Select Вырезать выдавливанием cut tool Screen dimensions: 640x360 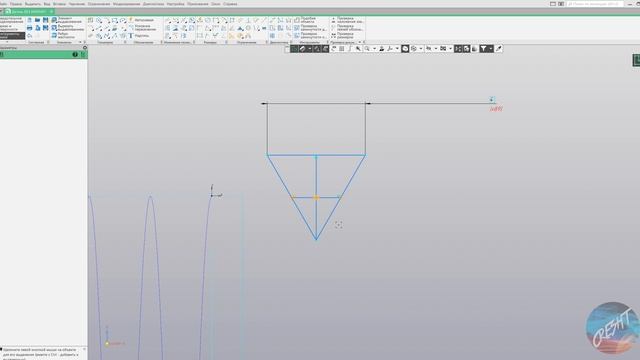(68, 28)
